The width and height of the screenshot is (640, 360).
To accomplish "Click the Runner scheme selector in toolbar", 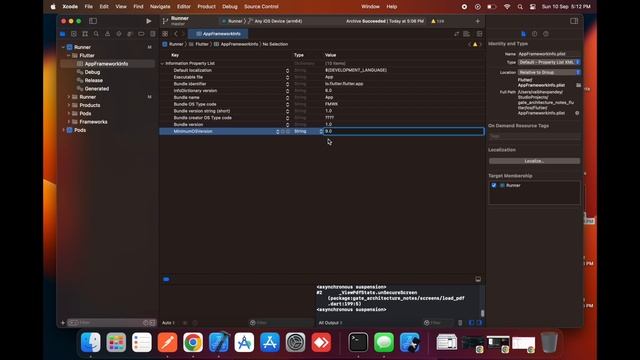I will (232, 21).
